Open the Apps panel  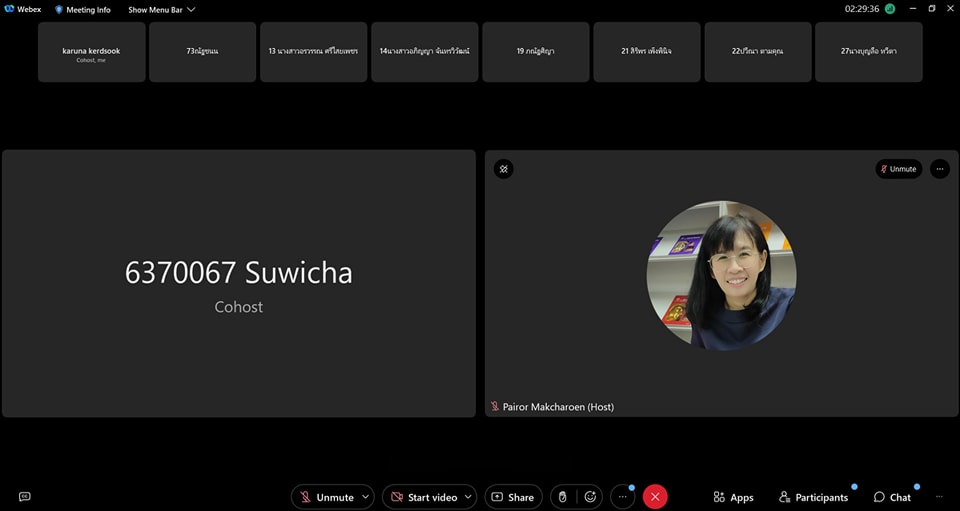tap(733, 497)
